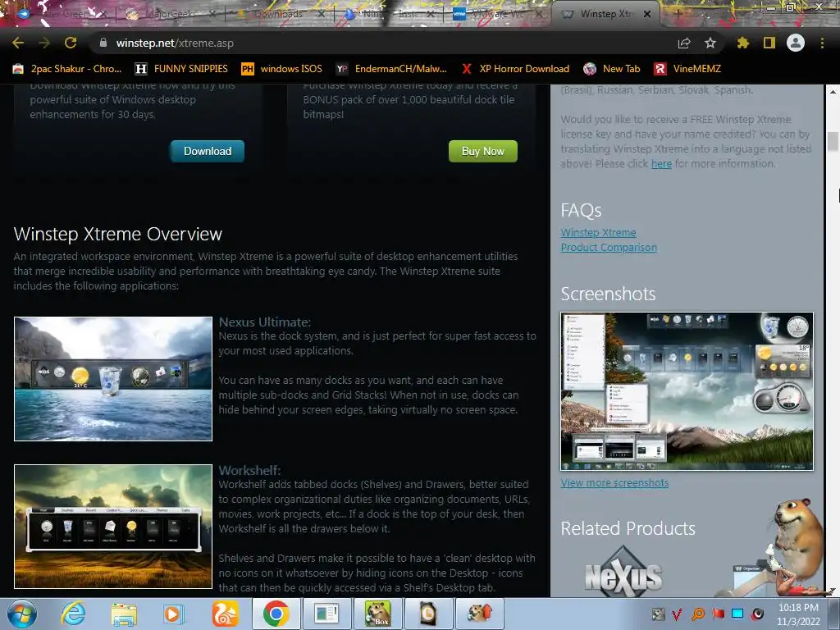Click the lock icon for site information

tap(103, 43)
